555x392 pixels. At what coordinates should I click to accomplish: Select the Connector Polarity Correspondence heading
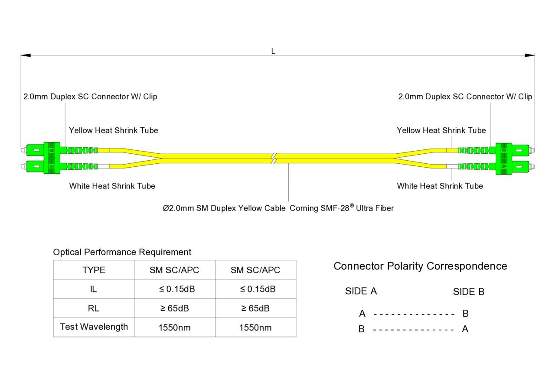pos(420,266)
